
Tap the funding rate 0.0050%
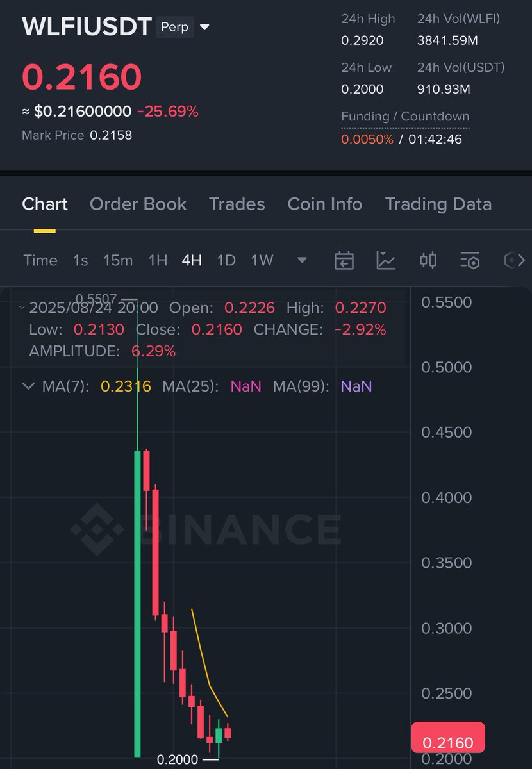tap(367, 139)
